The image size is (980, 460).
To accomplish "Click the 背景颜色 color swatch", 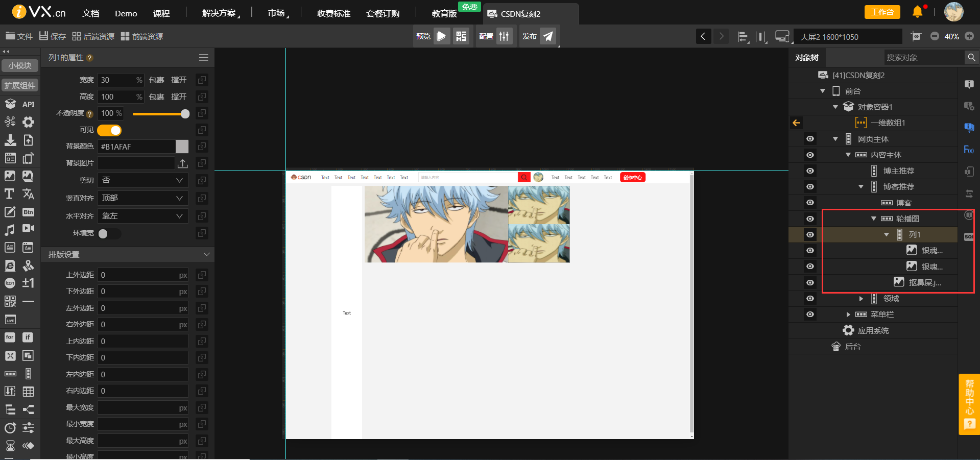I will (182, 147).
